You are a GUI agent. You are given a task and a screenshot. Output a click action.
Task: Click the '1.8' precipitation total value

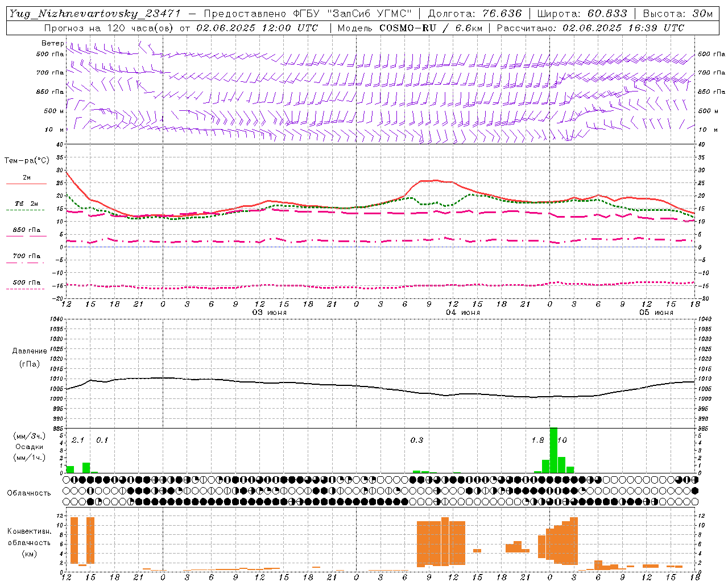[537, 440]
